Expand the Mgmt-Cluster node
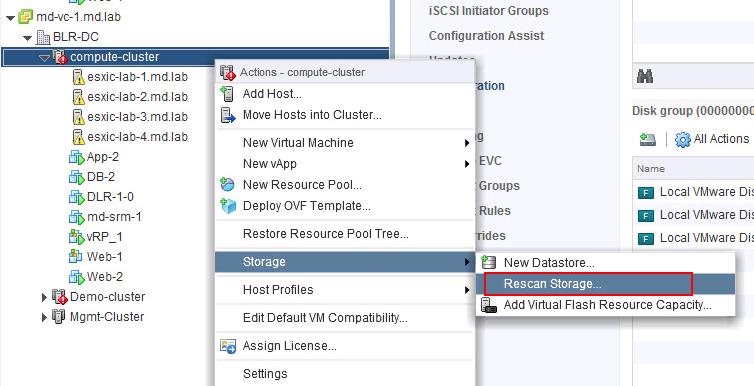The height and width of the screenshot is (386, 754). point(44,317)
